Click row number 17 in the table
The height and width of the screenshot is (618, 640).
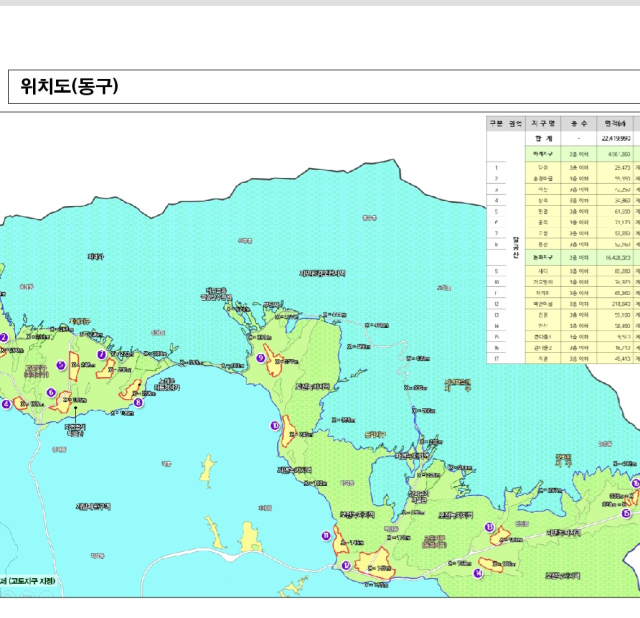tap(496, 359)
